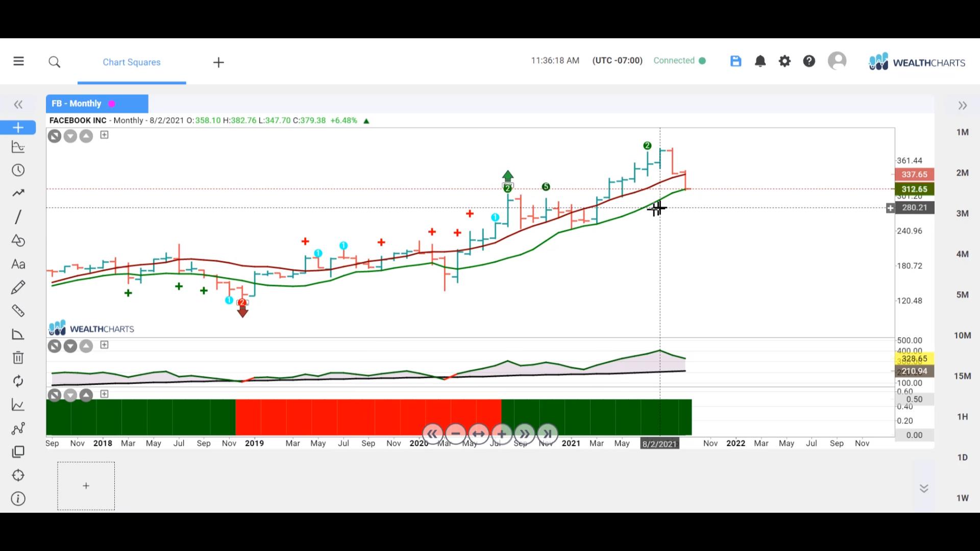Screen dimensions: 980x551
Task: Move the middle indicator pane up
Action: coord(86,347)
